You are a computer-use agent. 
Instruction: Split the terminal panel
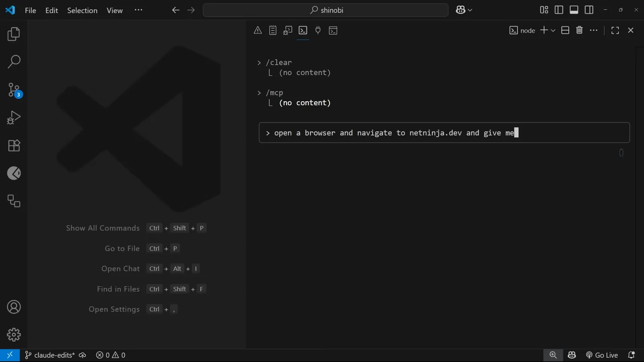(565, 30)
